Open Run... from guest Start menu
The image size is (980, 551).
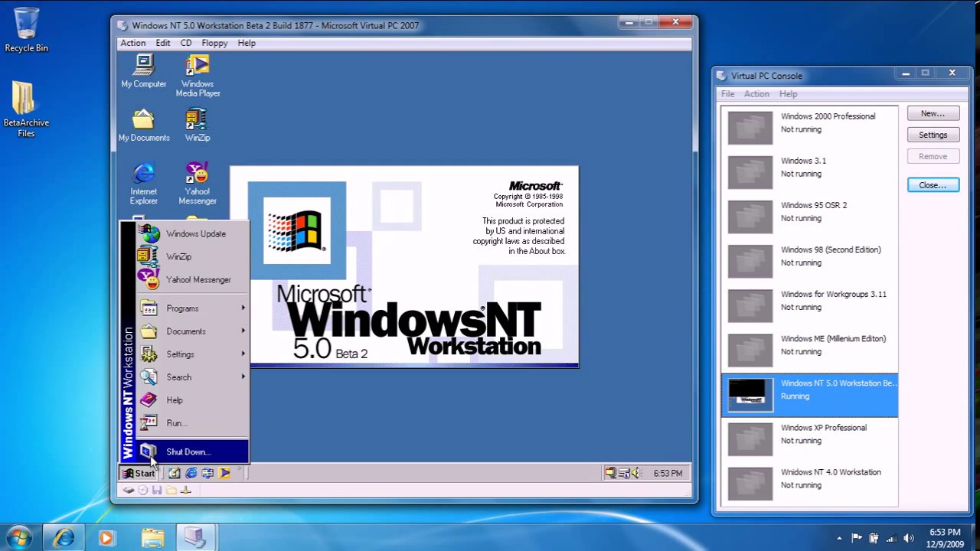(192, 423)
